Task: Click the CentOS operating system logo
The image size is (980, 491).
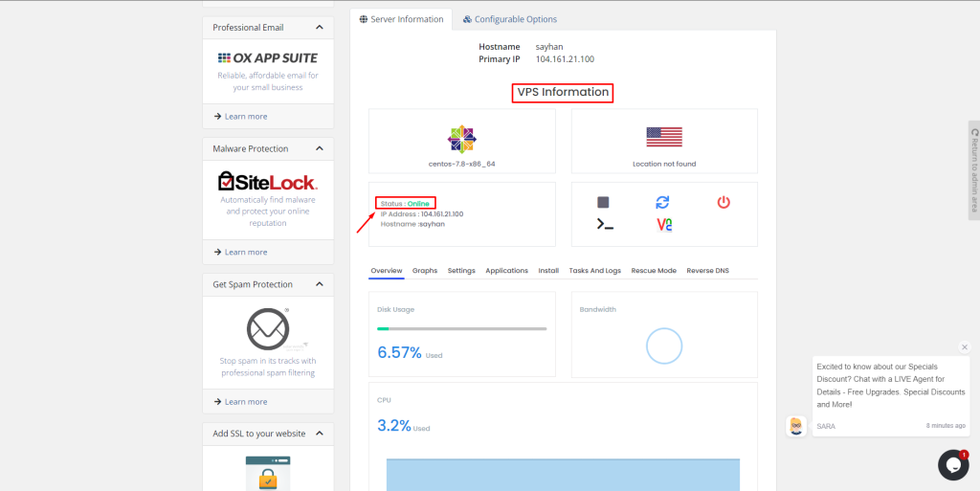Action: pyautogui.click(x=461, y=139)
